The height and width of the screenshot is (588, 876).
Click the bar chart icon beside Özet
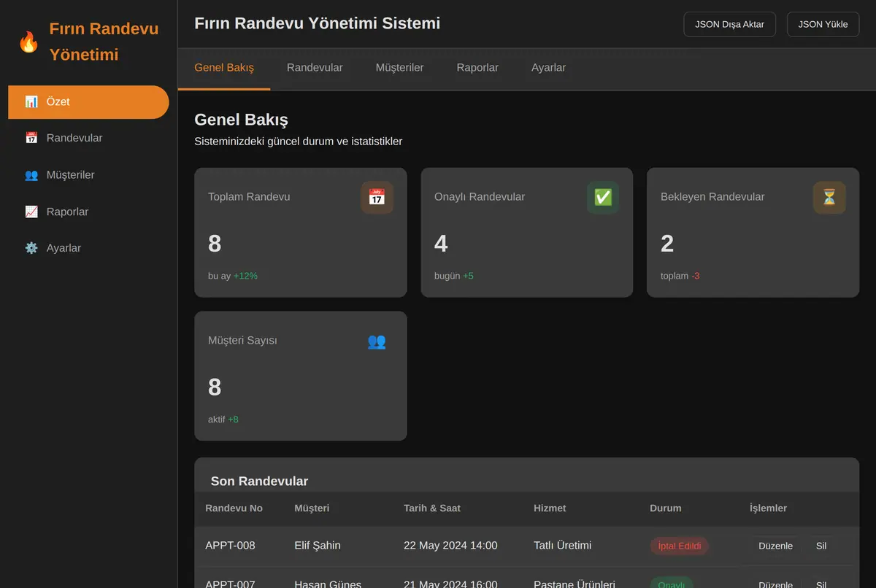(x=31, y=102)
